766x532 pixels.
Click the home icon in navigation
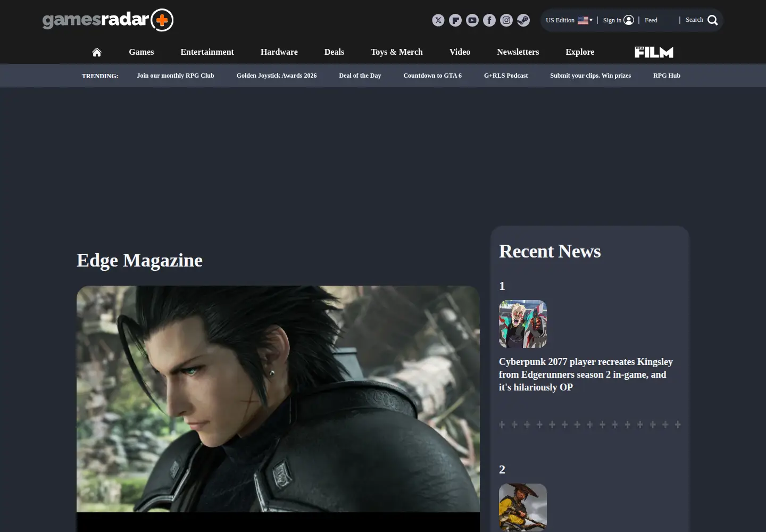click(97, 52)
